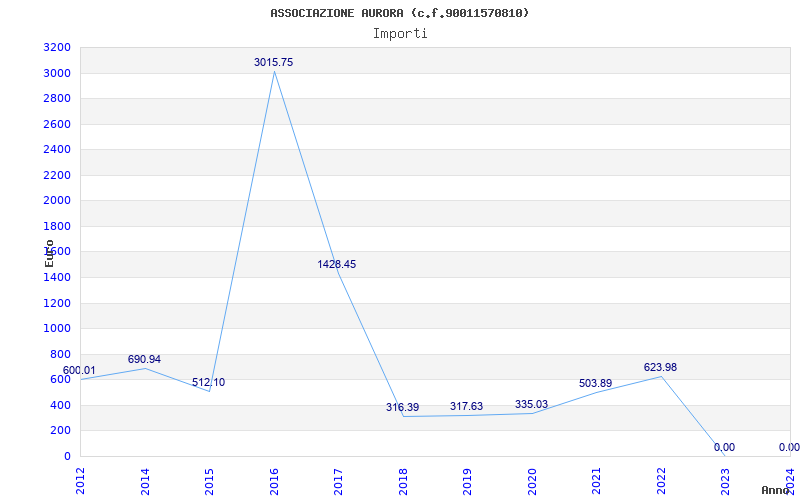Click the 1800 y-axis tick label
This screenshot has width=800, height=500.
click(x=57, y=227)
